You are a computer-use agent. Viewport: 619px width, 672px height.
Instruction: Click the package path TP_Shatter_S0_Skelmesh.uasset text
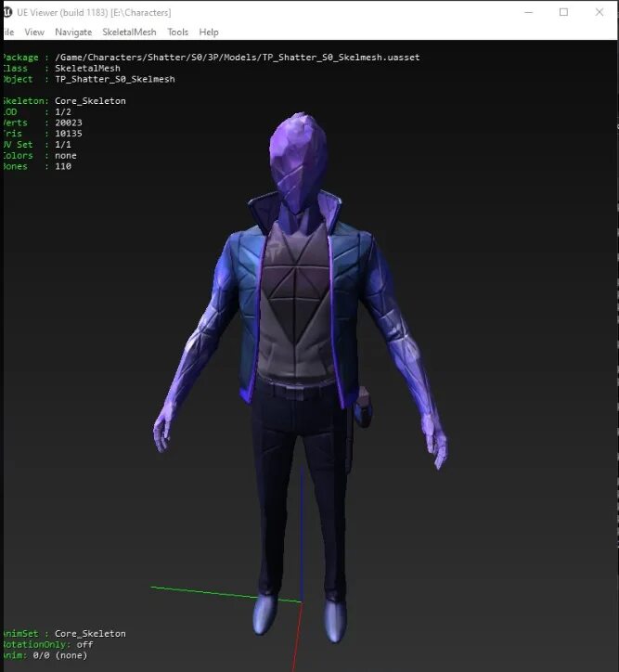pos(238,58)
